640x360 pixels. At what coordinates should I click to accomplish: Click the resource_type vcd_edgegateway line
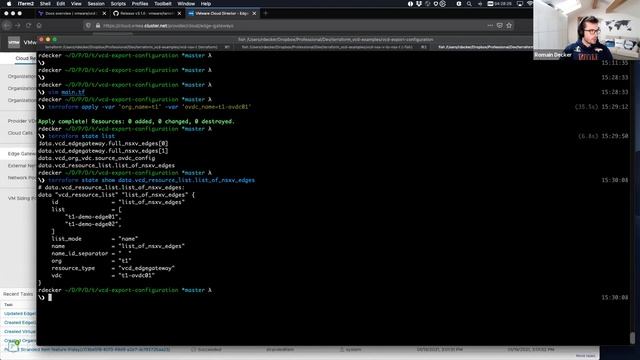113,269
